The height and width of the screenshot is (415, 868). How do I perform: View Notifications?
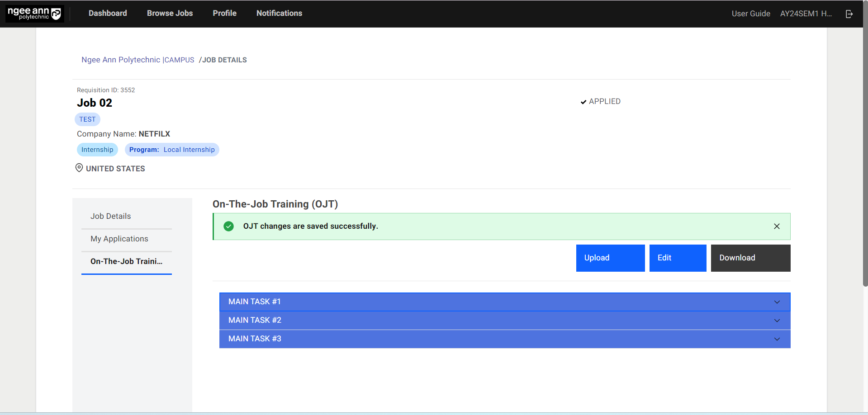[x=279, y=14]
